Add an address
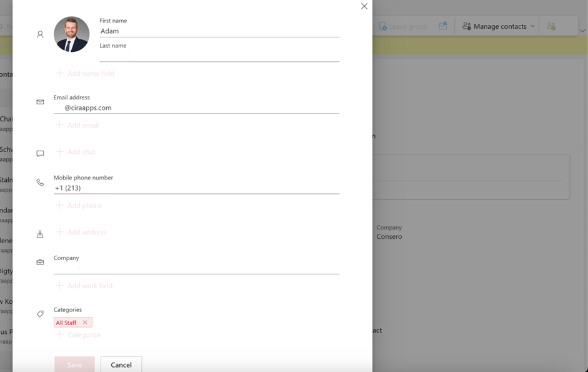Screen dimensions: 588x372 pos(81,233)
